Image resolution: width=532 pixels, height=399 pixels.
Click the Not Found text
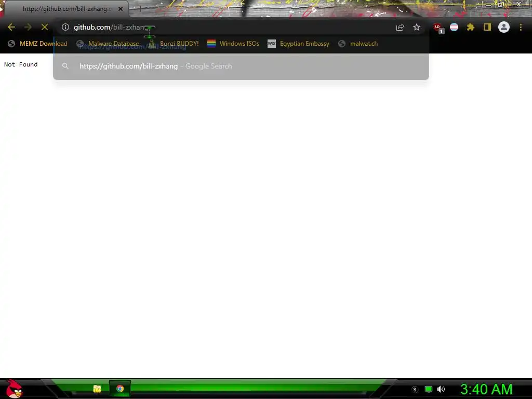[21, 64]
